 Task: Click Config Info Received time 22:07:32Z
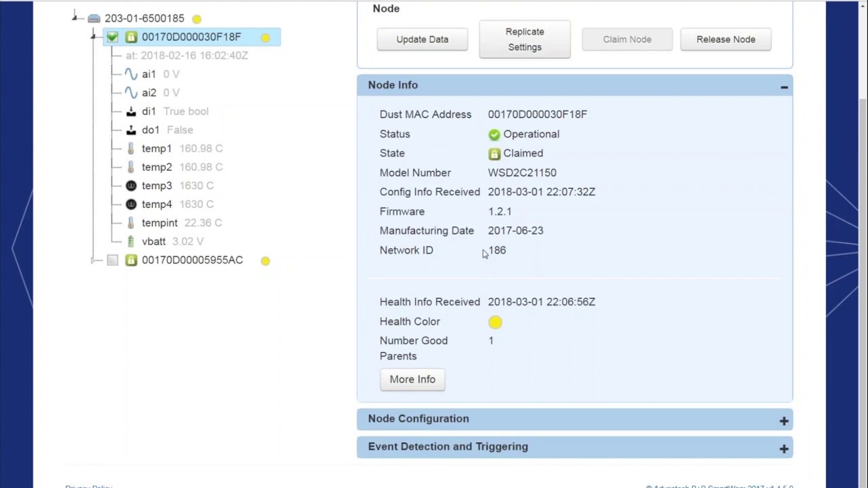point(571,192)
